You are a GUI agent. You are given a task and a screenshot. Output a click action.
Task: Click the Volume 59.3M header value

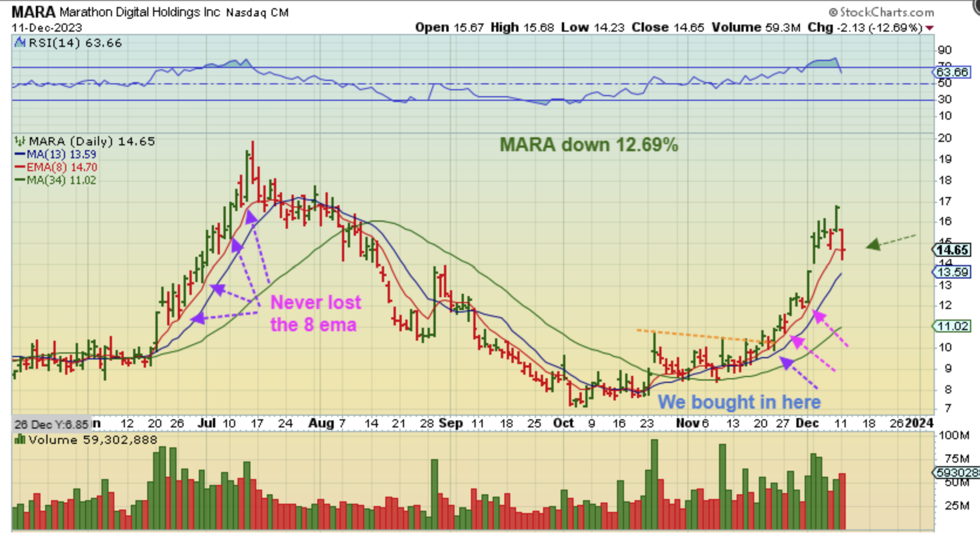[756, 28]
